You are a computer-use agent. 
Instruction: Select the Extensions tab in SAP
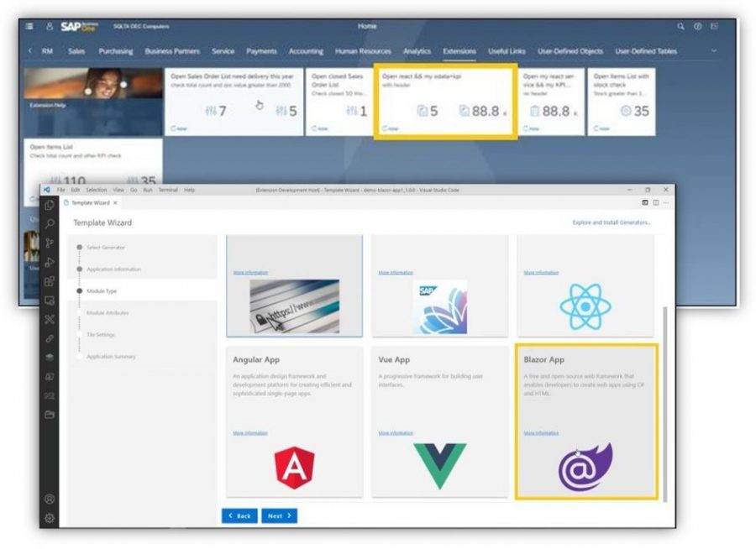click(x=459, y=51)
